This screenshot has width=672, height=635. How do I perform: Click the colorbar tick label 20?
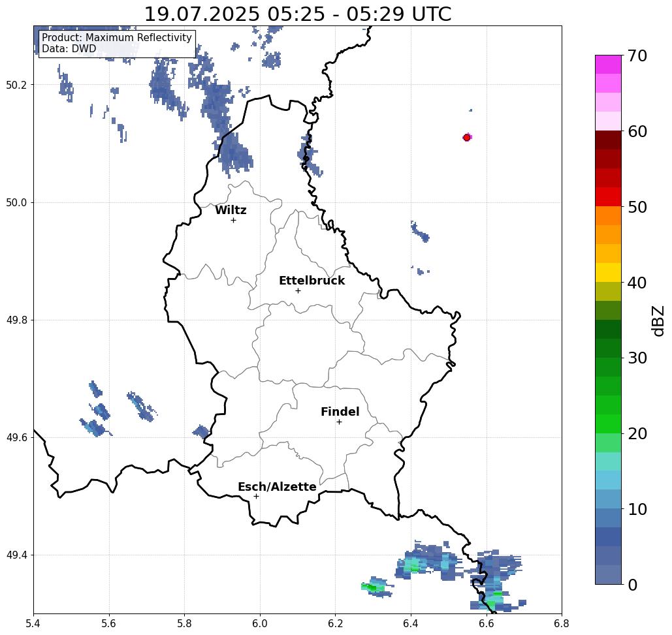637,433
